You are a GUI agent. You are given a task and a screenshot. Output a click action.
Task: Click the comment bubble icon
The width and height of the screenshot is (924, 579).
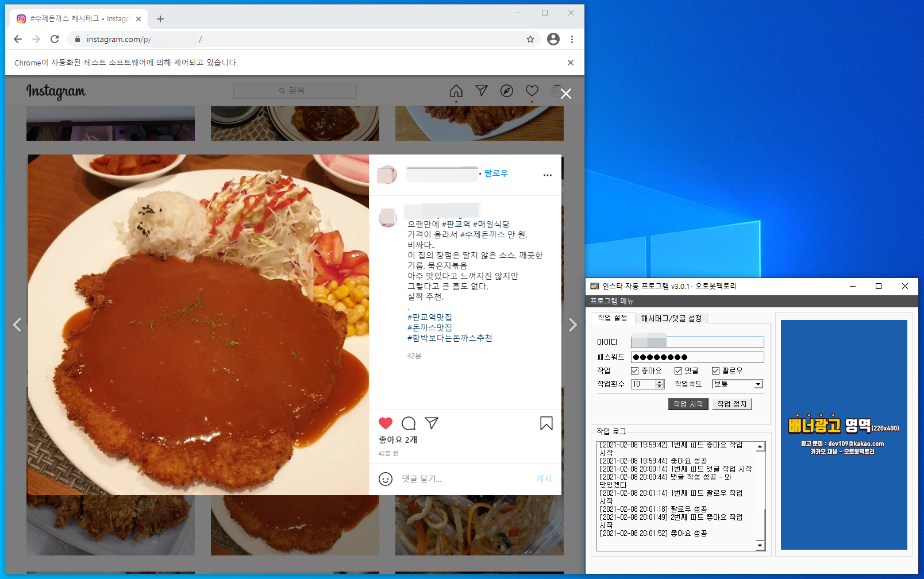coord(409,423)
